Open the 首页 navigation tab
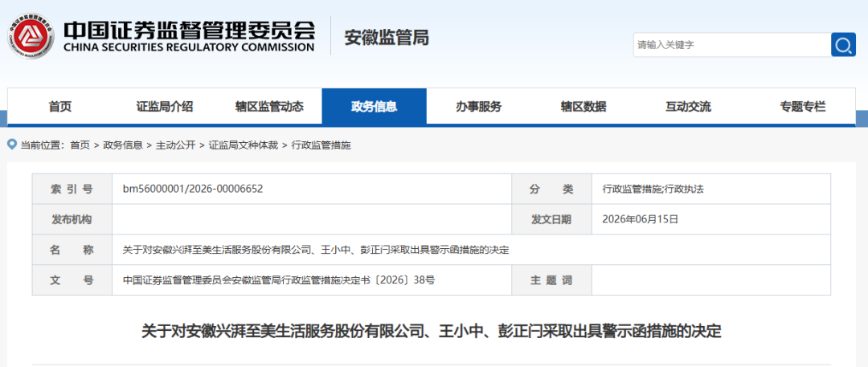Image resolution: width=868 pixels, height=367 pixels. (x=59, y=107)
